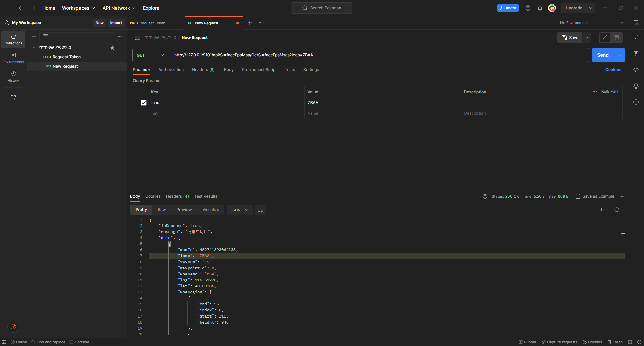
Task: Click the empty Key parameter field
Action: [226, 113]
